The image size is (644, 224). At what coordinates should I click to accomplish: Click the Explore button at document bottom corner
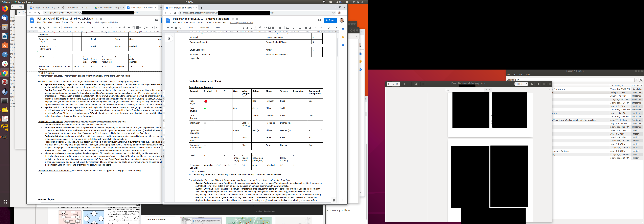tap(334, 200)
